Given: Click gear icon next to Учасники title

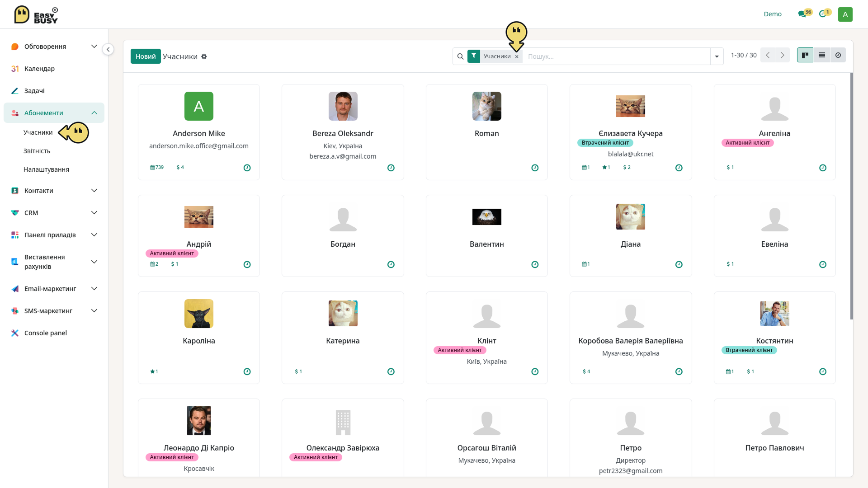Looking at the screenshot, I should [204, 56].
